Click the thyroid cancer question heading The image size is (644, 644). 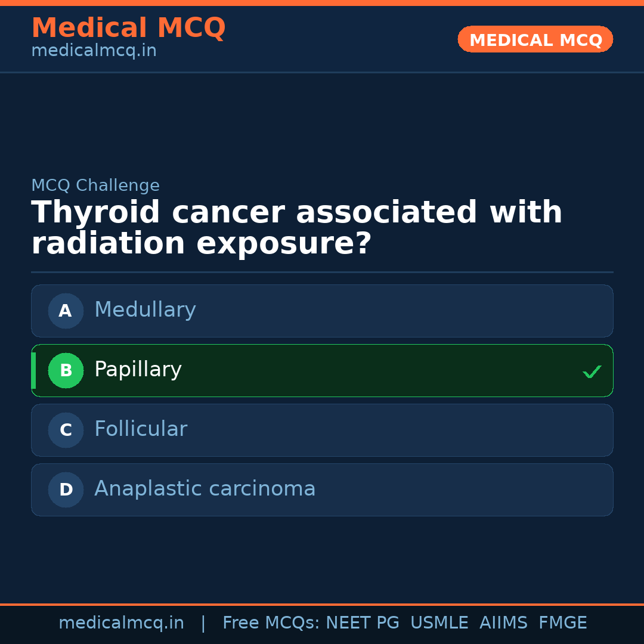coord(296,228)
